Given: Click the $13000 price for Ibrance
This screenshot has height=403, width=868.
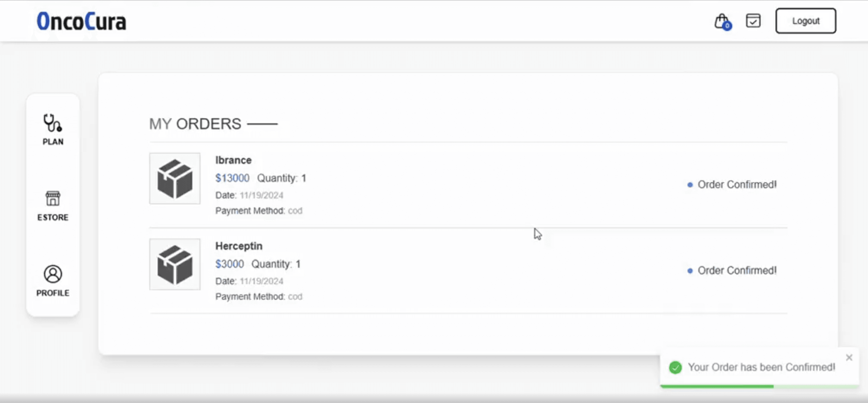Looking at the screenshot, I should pos(232,178).
